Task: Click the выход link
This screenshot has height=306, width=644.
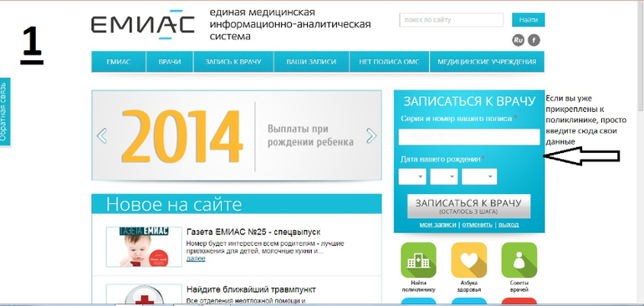Action: [x=509, y=225]
